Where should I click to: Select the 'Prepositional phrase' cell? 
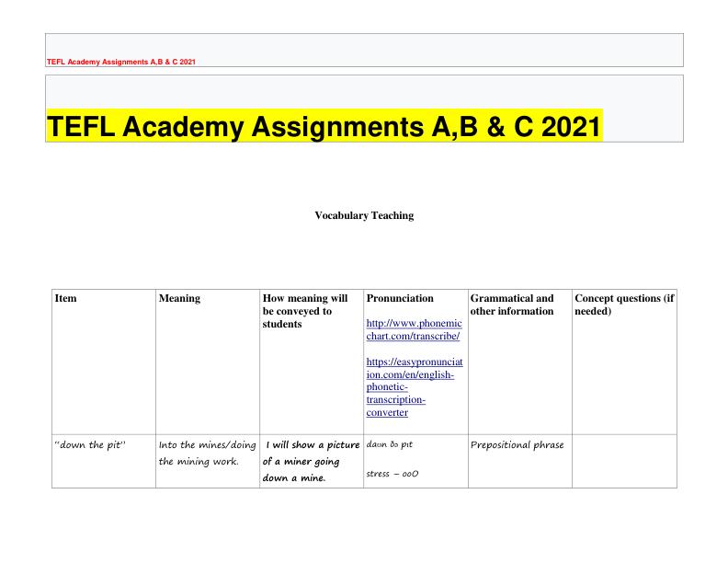pos(520,461)
